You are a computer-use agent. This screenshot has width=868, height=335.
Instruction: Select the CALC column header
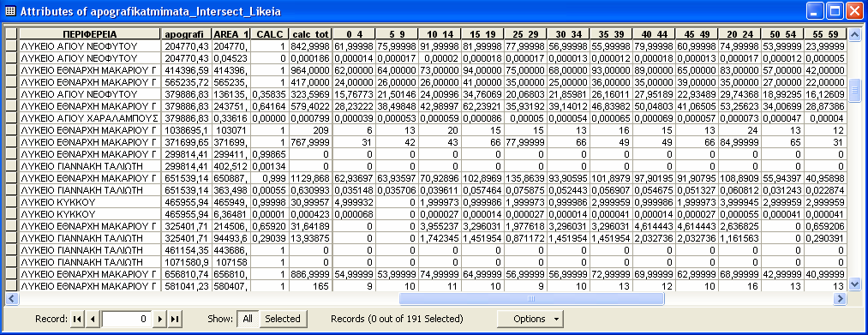(x=270, y=34)
